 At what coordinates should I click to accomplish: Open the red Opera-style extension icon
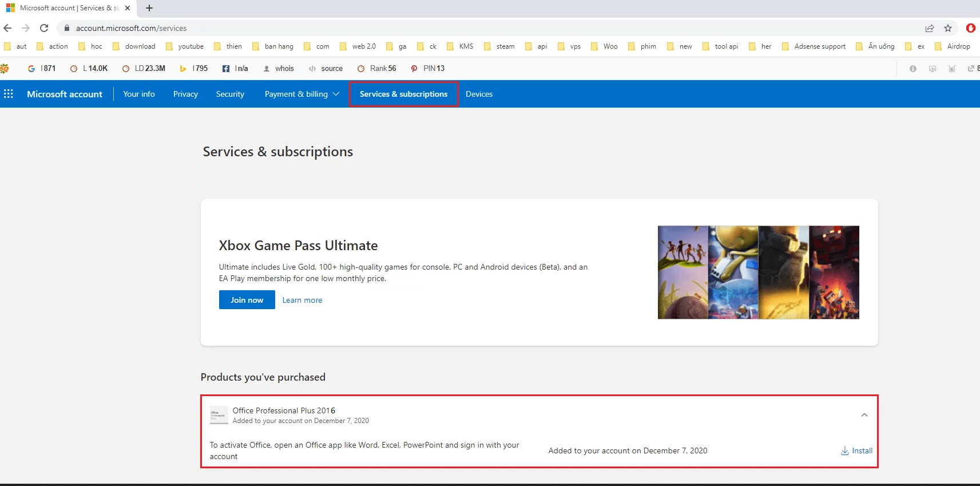(971, 28)
